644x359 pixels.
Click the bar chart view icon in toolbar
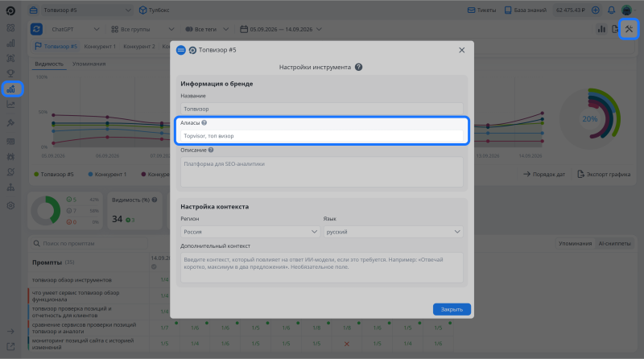pyautogui.click(x=601, y=29)
